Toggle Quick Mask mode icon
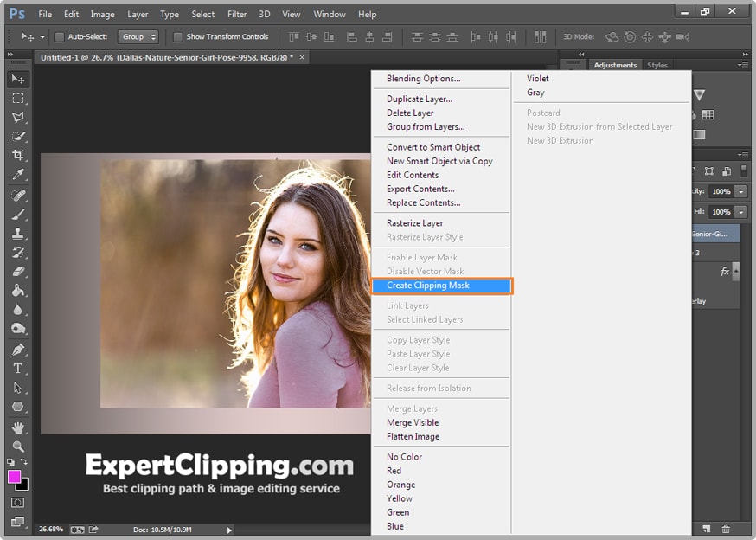 [x=18, y=502]
